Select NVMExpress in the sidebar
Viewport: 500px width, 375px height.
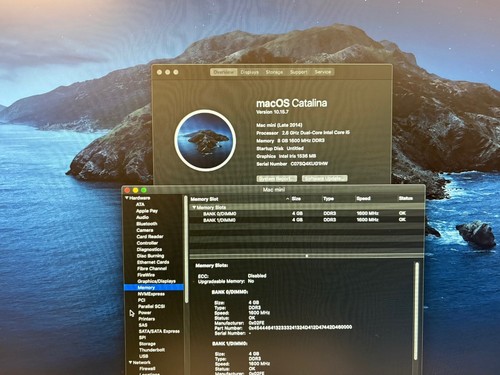(151, 294)
